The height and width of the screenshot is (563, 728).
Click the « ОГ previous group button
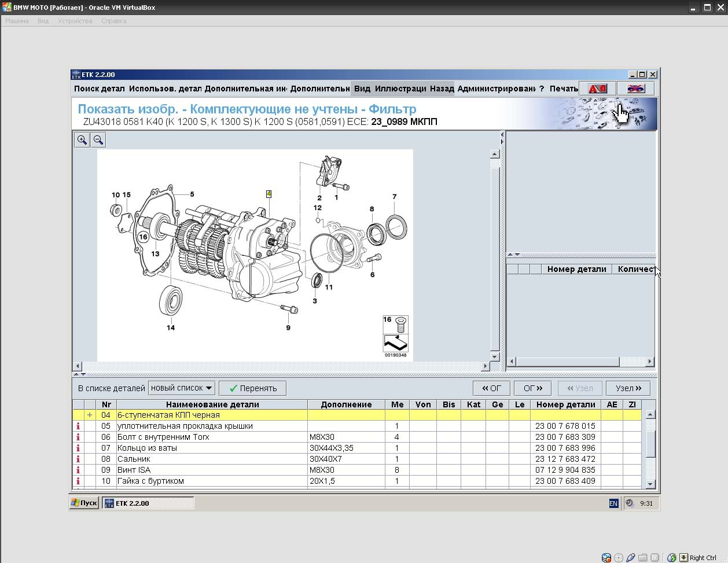coord(491,388)
